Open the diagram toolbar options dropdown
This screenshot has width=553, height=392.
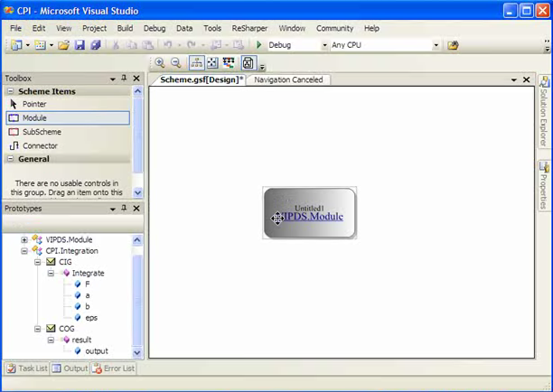coord(262,66)
